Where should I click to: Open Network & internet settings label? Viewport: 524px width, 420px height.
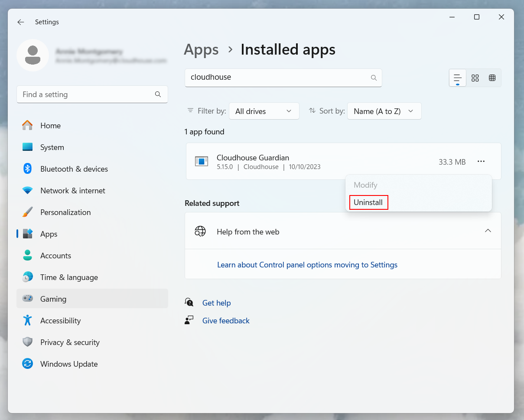(73, 191)
